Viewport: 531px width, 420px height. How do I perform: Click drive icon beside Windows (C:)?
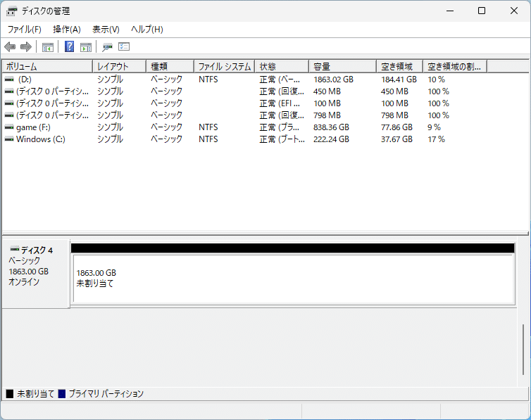click(x=9, y=139)
